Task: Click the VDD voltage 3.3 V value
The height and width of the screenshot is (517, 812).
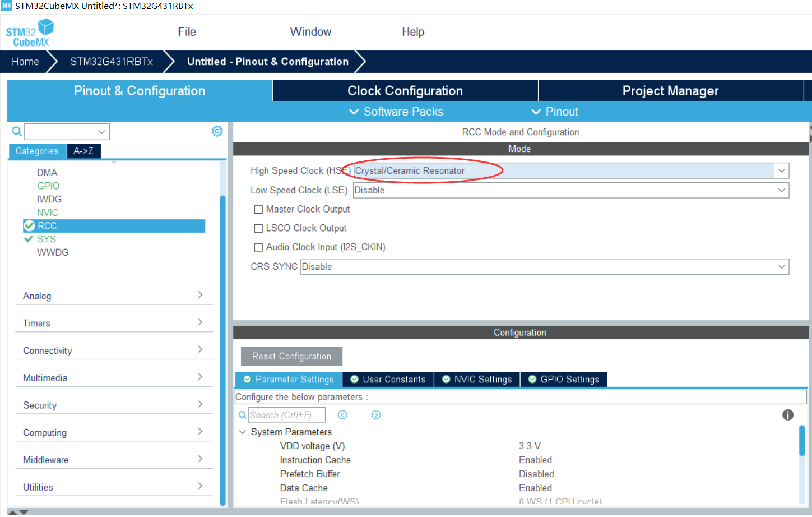Action: point(530,446)
